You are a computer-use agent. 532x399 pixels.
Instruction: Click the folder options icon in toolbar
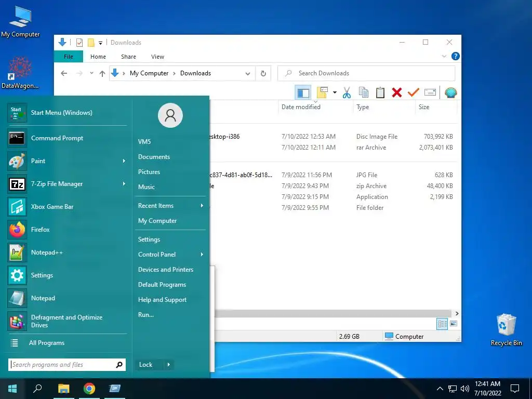pyautogui.click(x=322, y=92)
